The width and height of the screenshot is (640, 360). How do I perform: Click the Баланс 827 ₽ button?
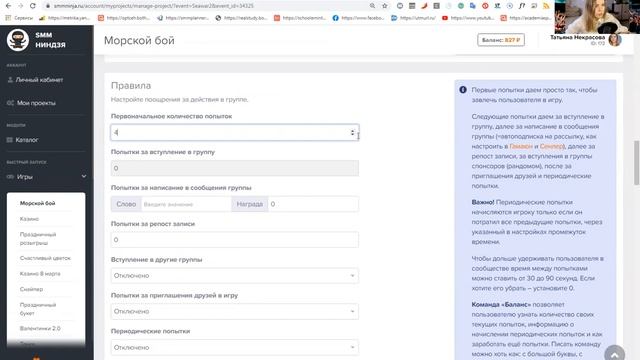point(501,40)
